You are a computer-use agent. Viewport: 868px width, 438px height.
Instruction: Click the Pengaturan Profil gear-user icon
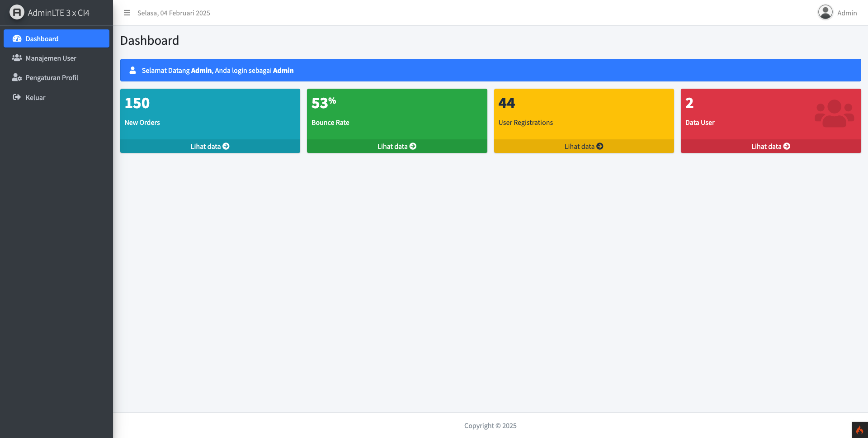pos(17,77)
